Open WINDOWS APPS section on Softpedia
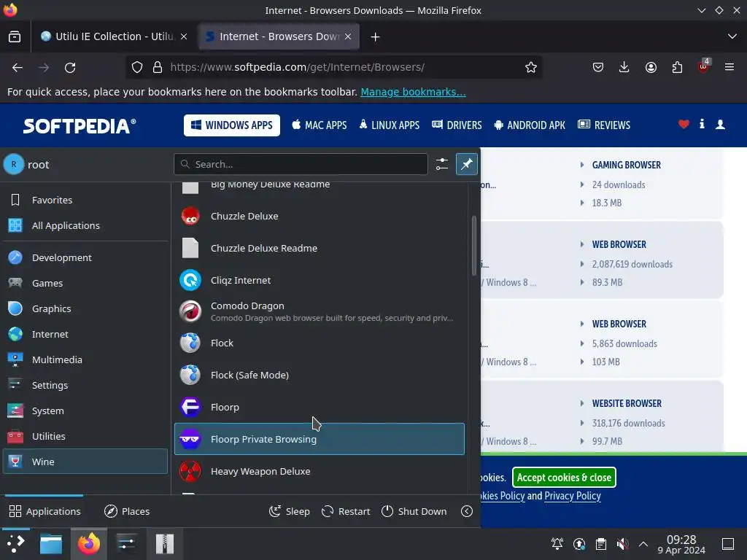This screenshot has width=747, height=560. coord(232,125)
